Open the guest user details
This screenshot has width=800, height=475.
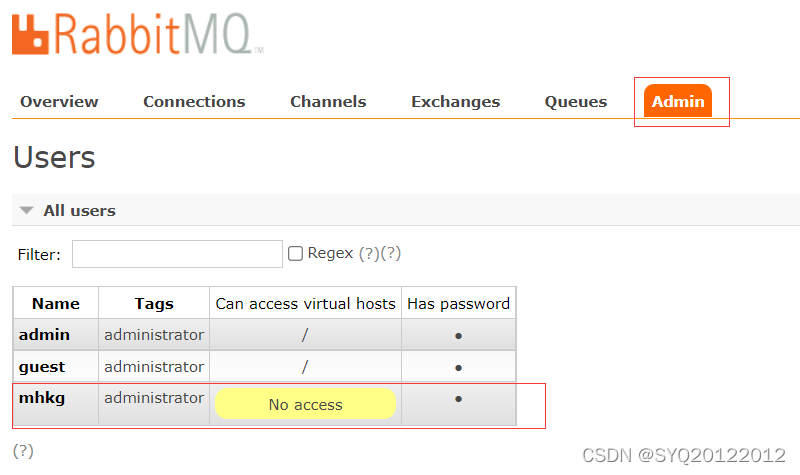42,366
